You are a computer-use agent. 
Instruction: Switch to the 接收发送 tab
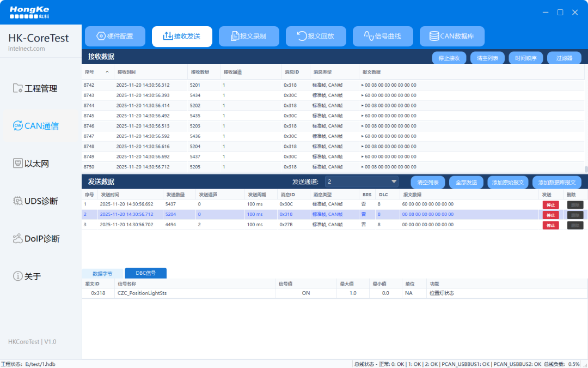(x=182, y=37)
